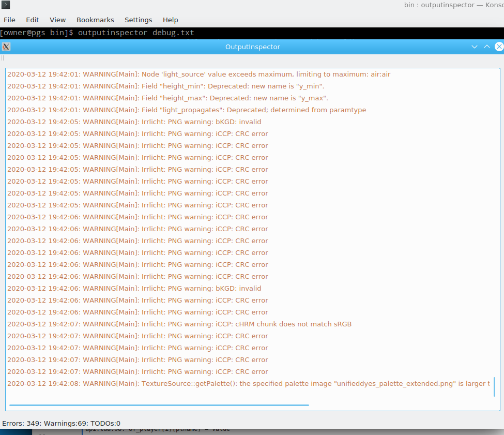Minimize the OutputInspector window
This screenshot has width=504, height=435.
[475, 47]
